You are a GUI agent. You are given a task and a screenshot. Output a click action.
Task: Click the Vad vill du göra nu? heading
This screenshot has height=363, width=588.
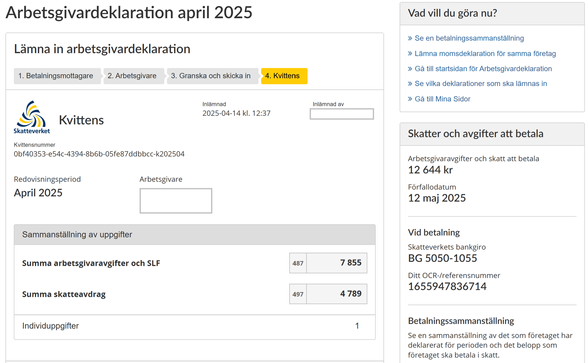[x=453, y=14]
